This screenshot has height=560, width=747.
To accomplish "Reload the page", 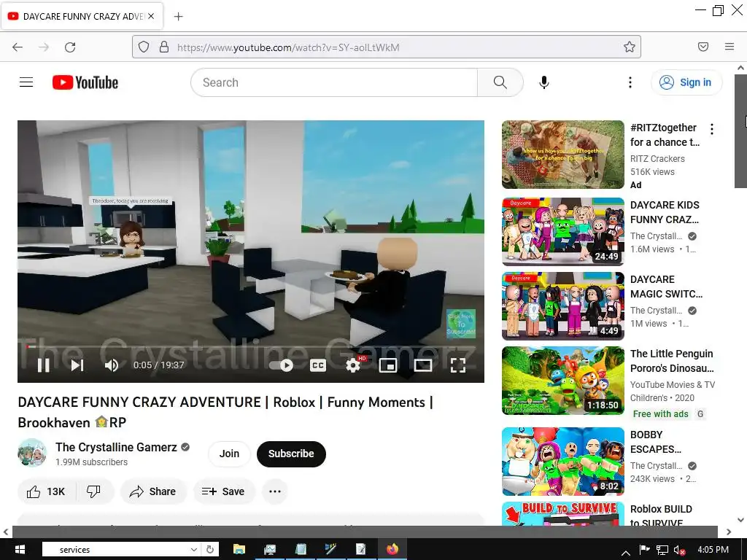I will tap(70, 47).
